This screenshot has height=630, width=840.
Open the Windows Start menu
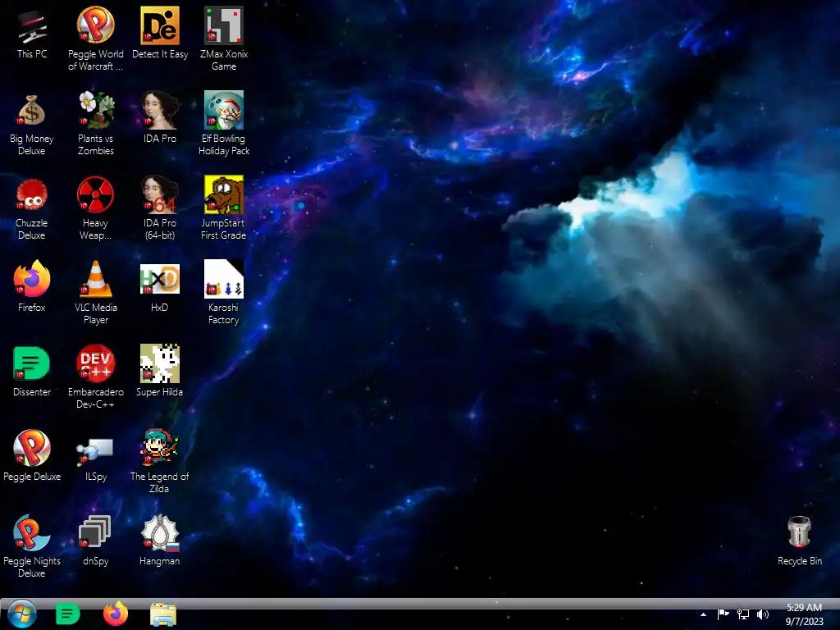pyautogui.click(x=22, y=614)
